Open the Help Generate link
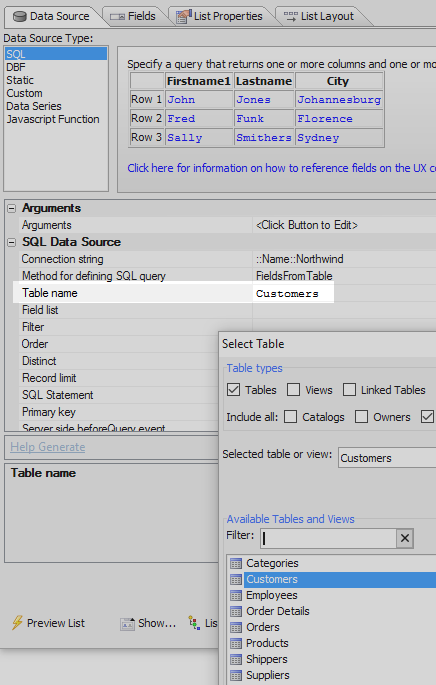The image size is (436, 685). (x=48, y=447)
